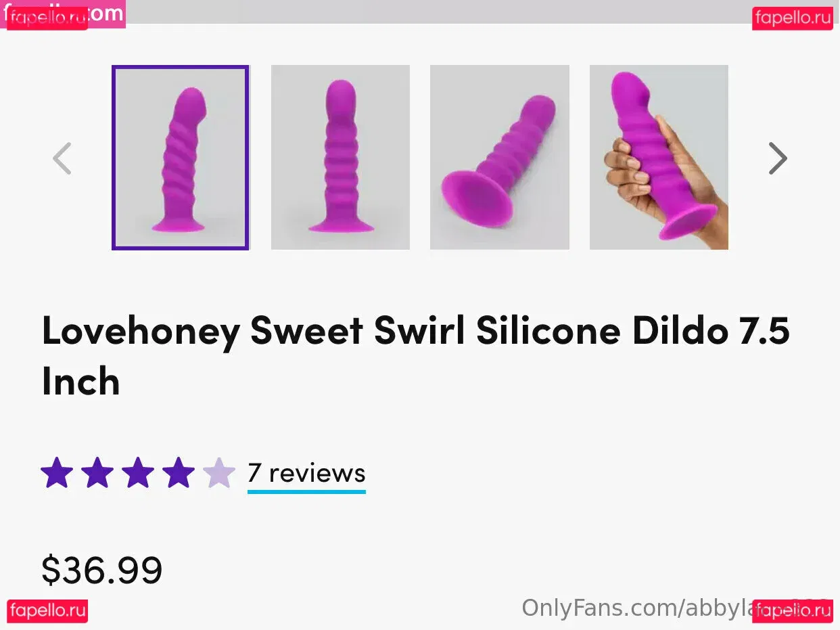
Task: Click the OnlyFans.com watermark text
Action: click(x=636, y=608)
